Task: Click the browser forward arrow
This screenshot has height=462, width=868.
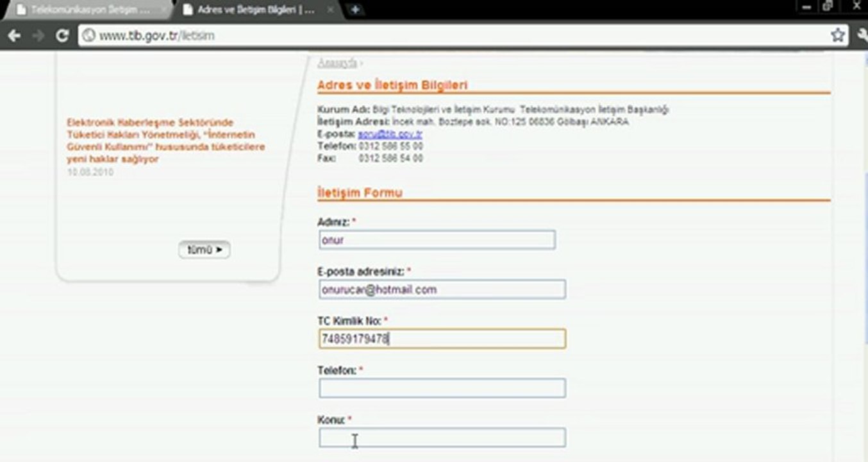Action: pyautogui.click(x=38, y=36)
